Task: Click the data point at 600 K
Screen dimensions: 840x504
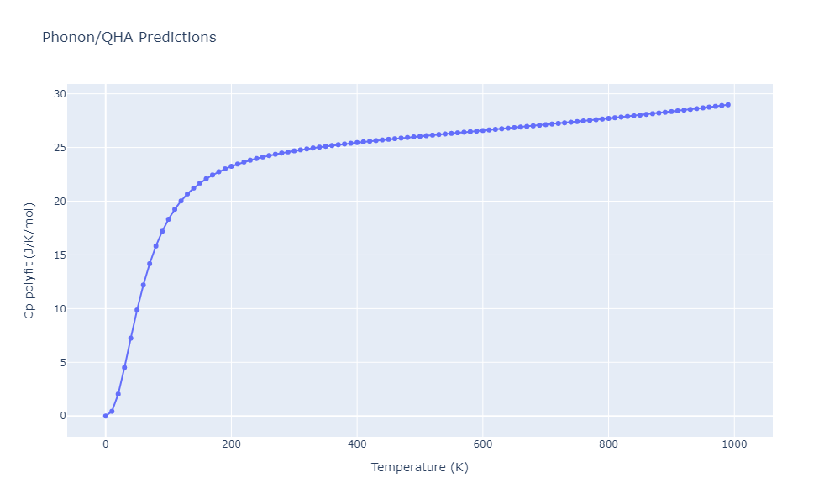Action: [482, 130]
